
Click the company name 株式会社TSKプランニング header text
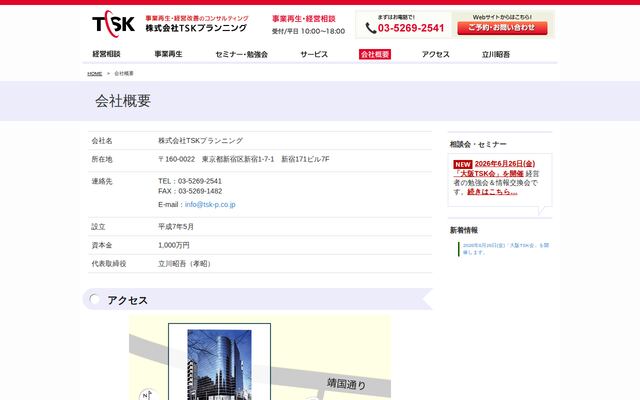point(196,28)
